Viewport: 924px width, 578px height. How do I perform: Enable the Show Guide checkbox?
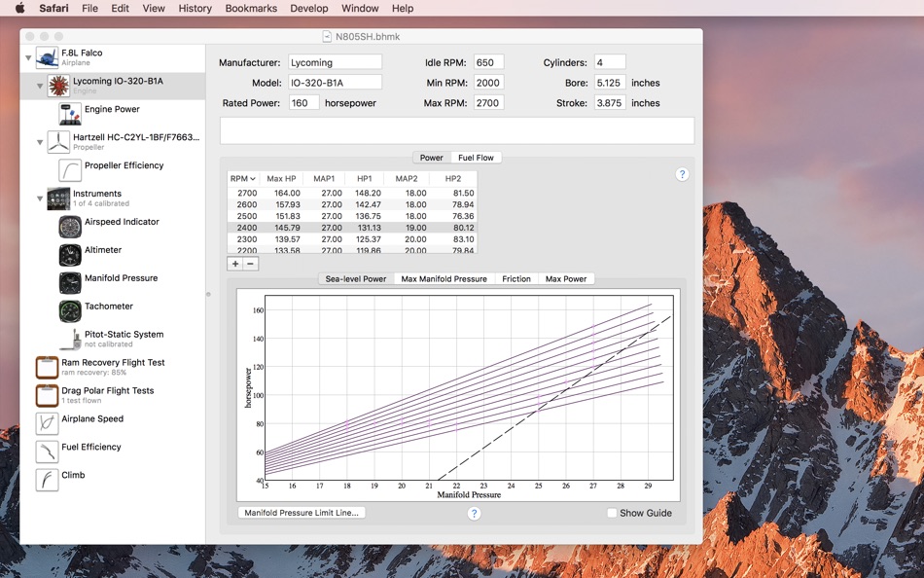612,513
